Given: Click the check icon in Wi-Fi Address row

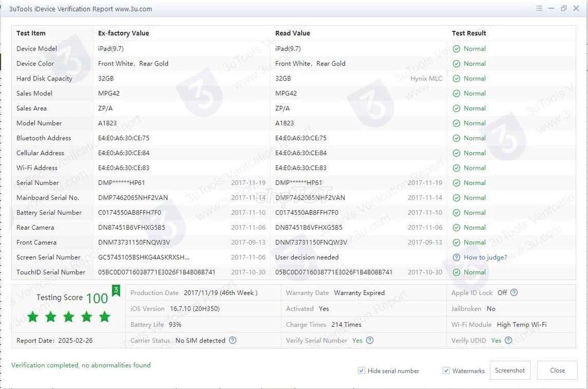Looking at the screenshot, I should (x=457, y=168).
